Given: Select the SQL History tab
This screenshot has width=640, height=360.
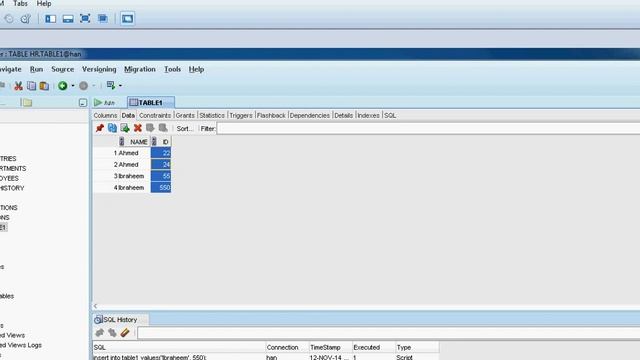Looking at the screenshot, I should click(x=121, y=320).
